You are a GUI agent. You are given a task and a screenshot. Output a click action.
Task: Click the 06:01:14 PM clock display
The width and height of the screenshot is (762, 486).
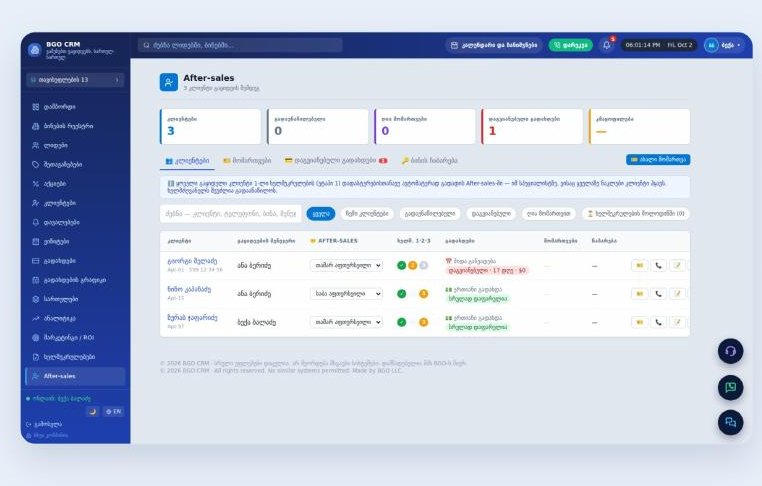tap(658, 45)
